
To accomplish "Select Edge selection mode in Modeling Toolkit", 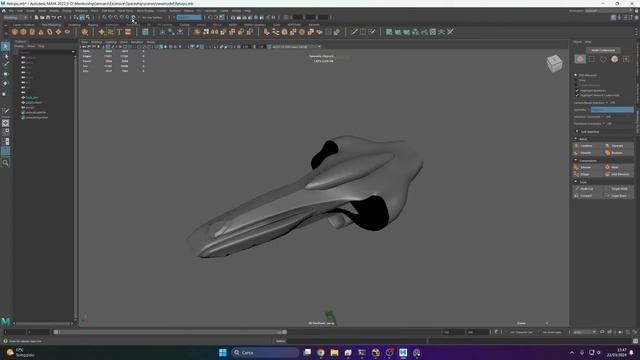I will 603,59.
